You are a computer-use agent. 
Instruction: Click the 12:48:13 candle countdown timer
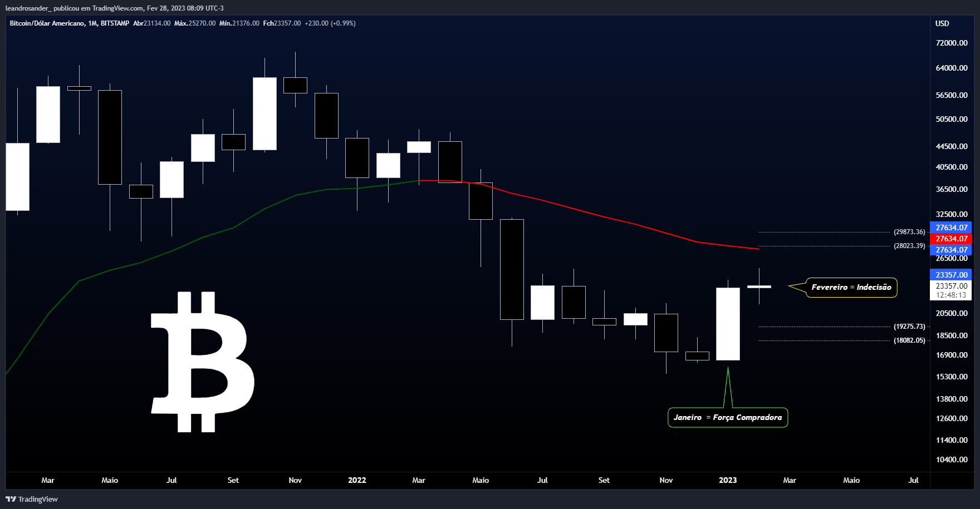pyautogui.click(x=951, y=295)
